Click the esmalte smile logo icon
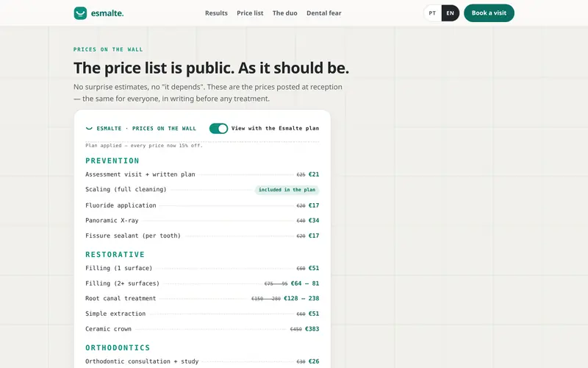 pos(80,13)
